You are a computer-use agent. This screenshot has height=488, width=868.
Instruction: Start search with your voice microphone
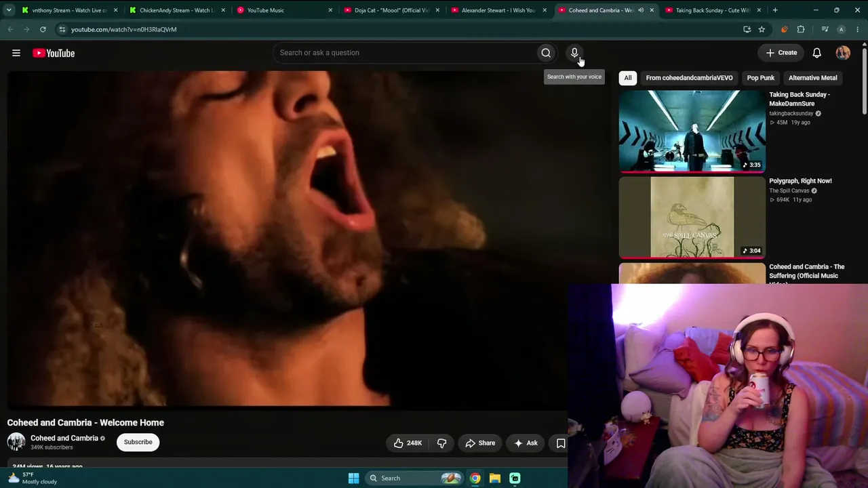574,53
